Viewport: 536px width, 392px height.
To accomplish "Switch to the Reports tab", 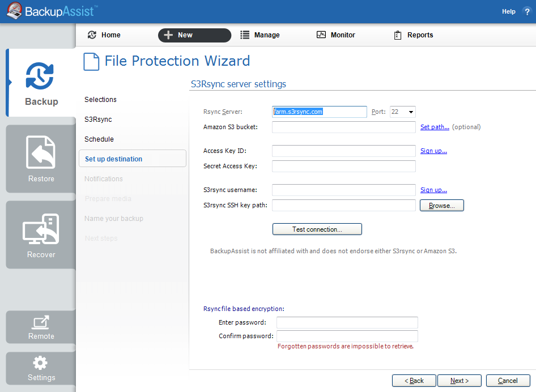I will click(x=414, y=35).
